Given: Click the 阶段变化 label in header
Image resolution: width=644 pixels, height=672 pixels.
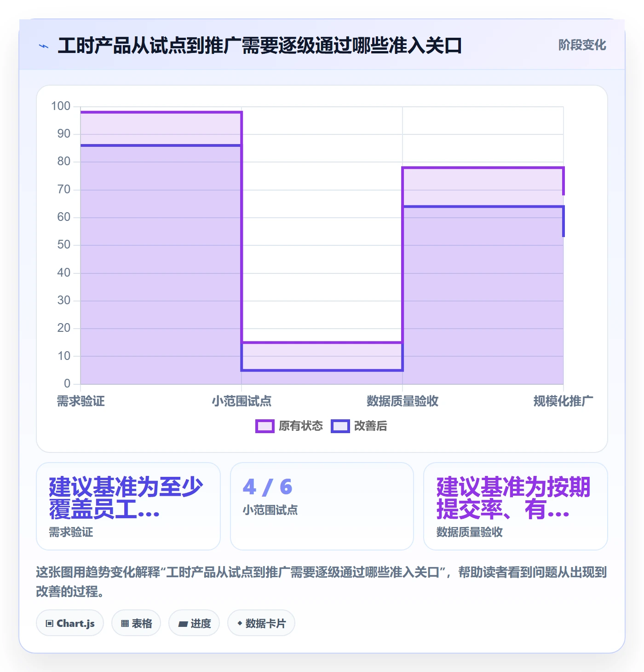Looking at the screenshot, I should [x=582, y=45].
